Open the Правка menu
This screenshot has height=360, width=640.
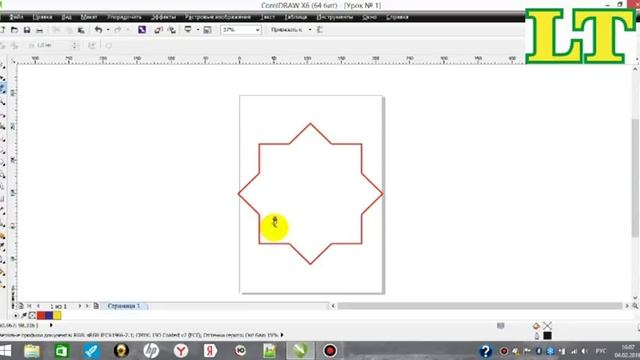(42, 17)
